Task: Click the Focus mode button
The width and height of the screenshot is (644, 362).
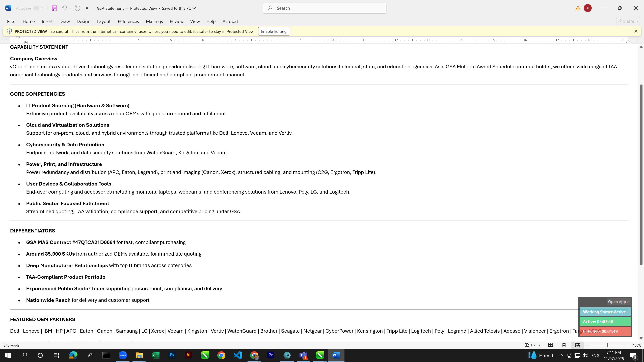Action: [533, 345]
